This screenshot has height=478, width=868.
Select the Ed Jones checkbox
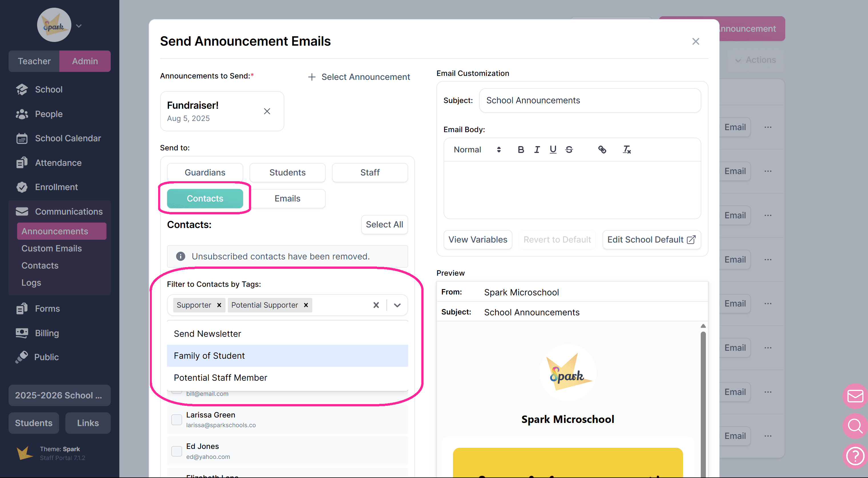tap(177, 451)
